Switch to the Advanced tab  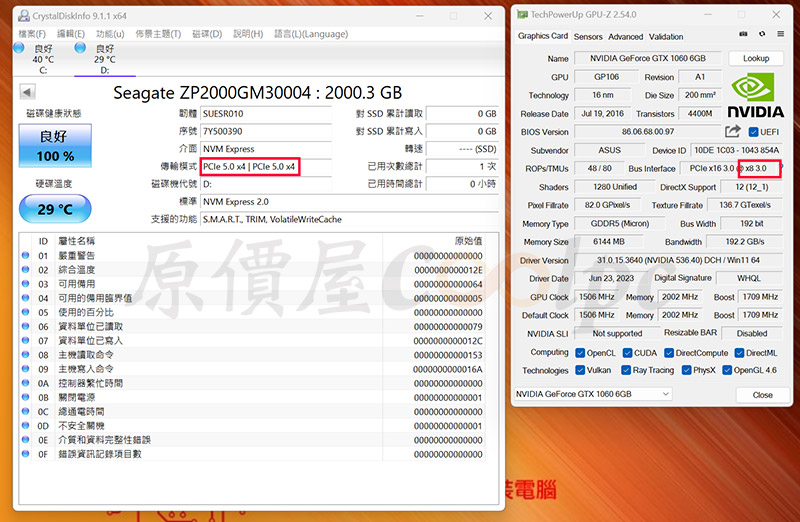click(626, 37)
